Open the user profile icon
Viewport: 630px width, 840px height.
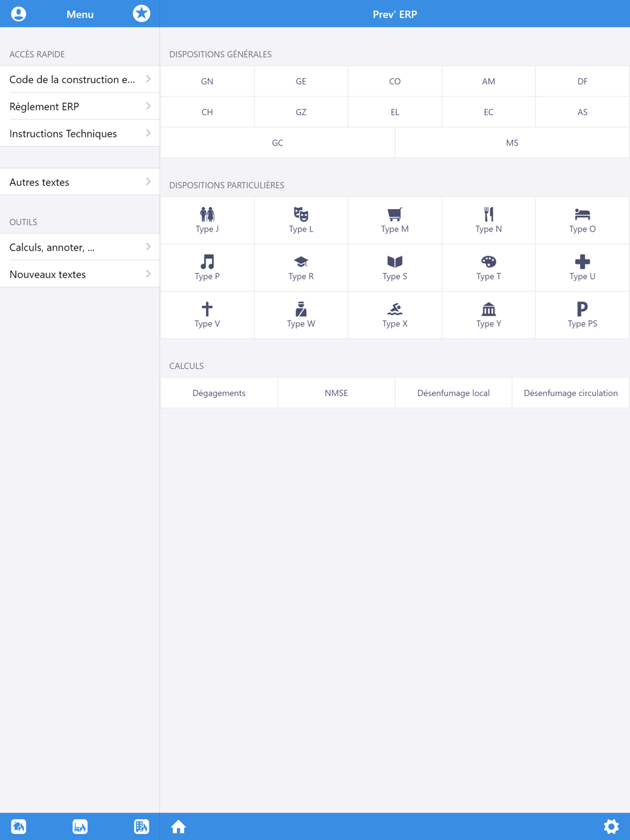point(19,14)
